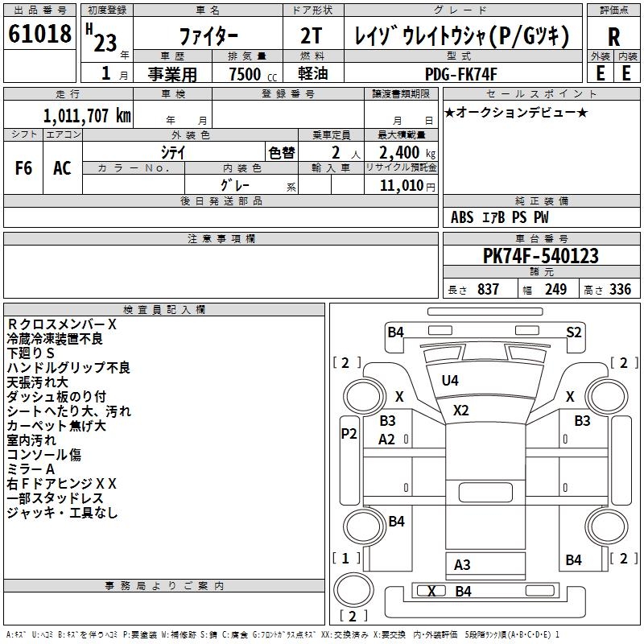The width and height of the screenshot is (644, 644).
Task: Select the chassis number PK74F-540123
Action: pos(540,255)
